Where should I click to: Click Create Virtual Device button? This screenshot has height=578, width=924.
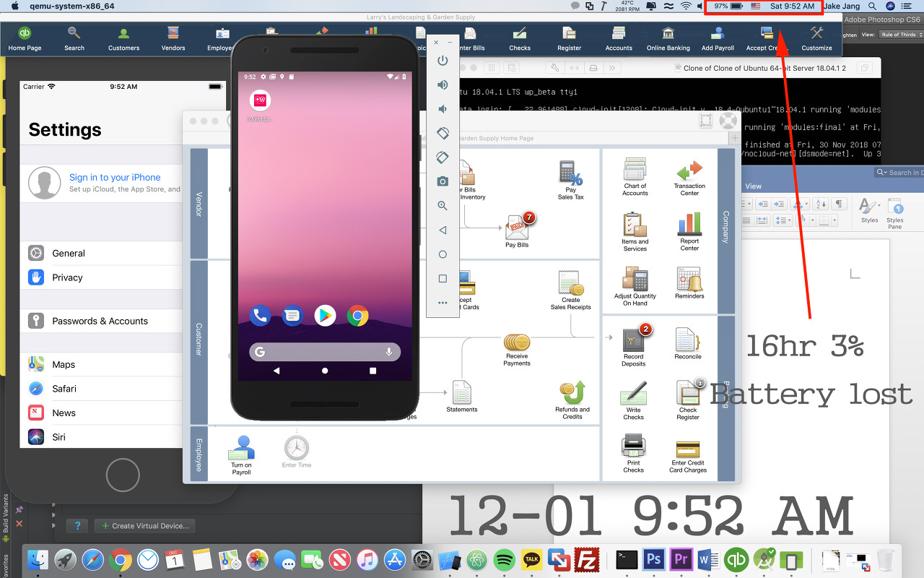145,526
